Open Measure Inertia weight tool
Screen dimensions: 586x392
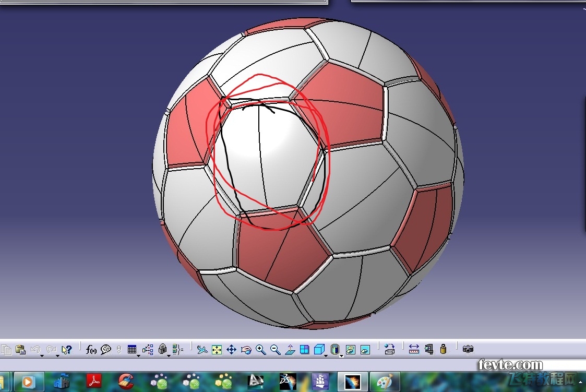coord(443,349)
